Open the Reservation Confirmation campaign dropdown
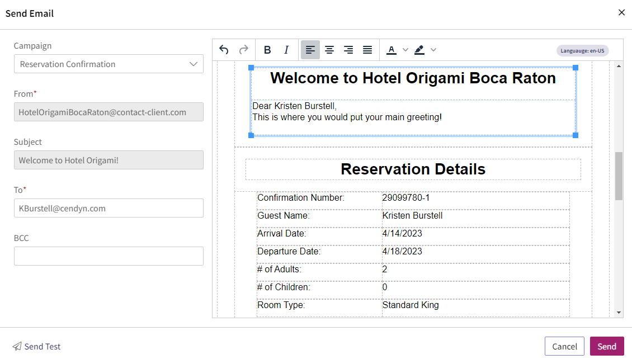The image size is (632, 364). click(109, 64)
